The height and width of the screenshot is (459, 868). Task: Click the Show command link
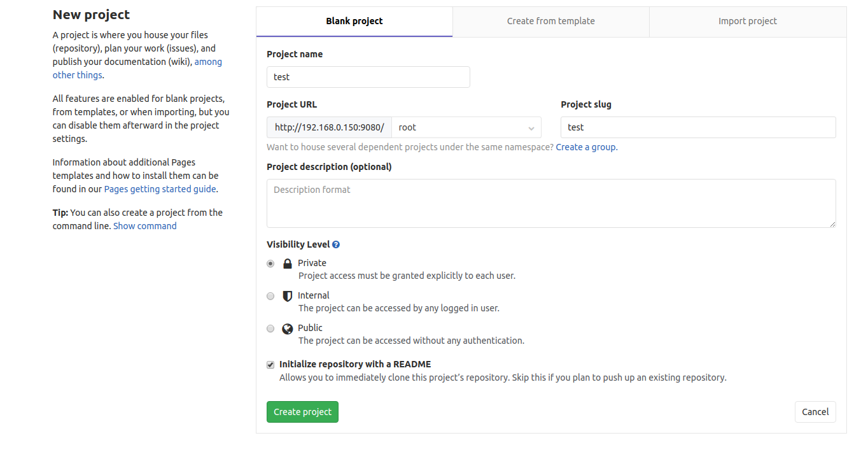145,226
